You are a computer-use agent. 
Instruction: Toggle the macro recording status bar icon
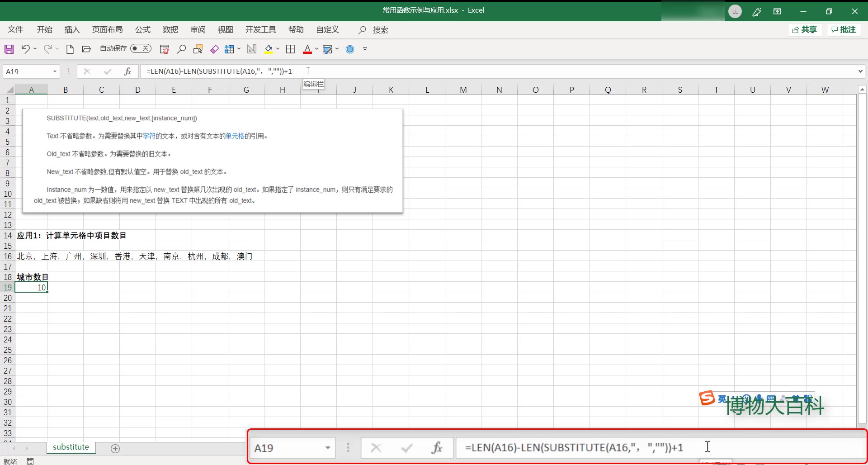(30, 461)
